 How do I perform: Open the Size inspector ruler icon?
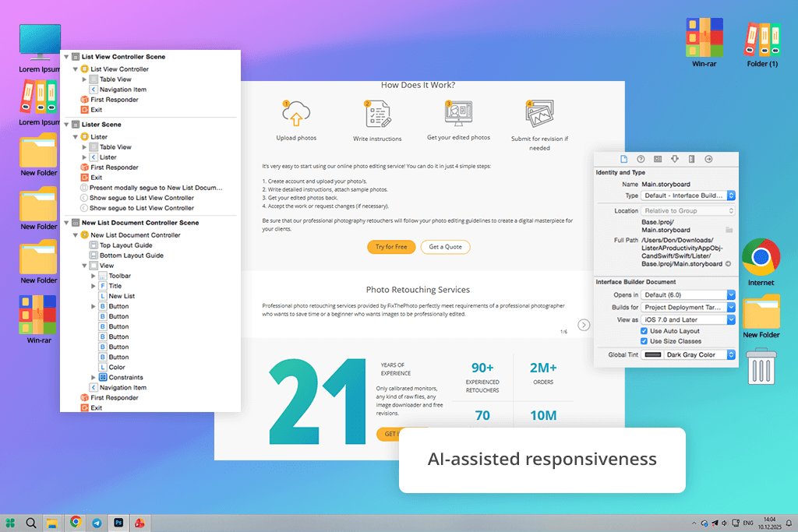coord(692,159)
